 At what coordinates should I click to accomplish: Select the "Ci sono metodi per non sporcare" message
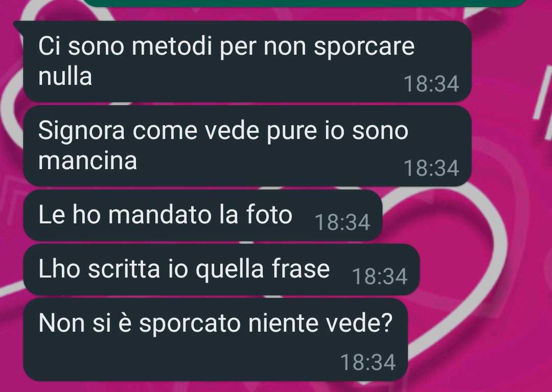[247, 61]
